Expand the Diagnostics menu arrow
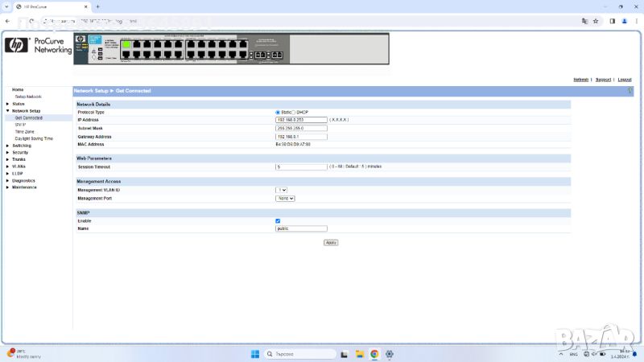The image size is (644, 362). [7, 180]
